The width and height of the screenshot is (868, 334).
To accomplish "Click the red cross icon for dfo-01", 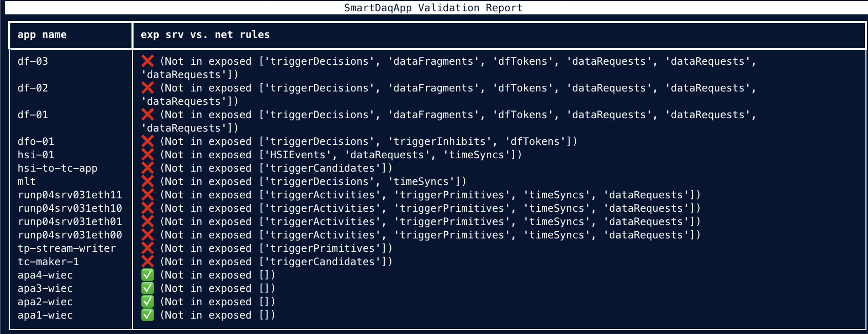I will tap(147, 141).
